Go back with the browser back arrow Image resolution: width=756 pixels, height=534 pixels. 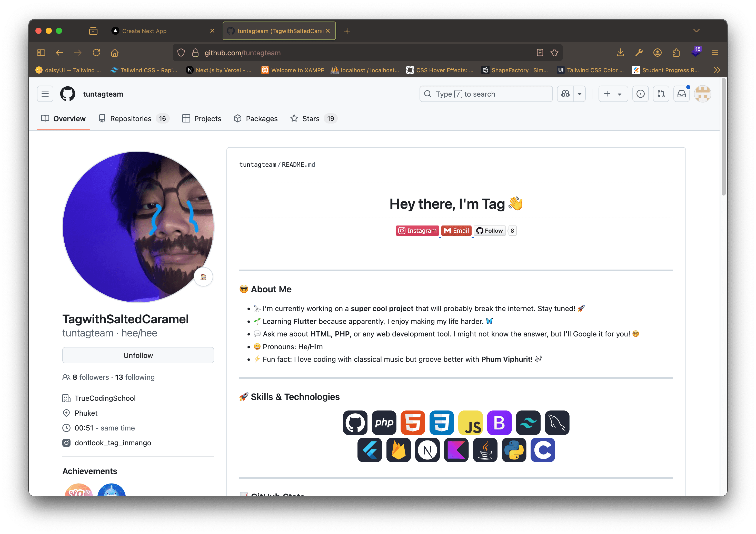(59, 53)
